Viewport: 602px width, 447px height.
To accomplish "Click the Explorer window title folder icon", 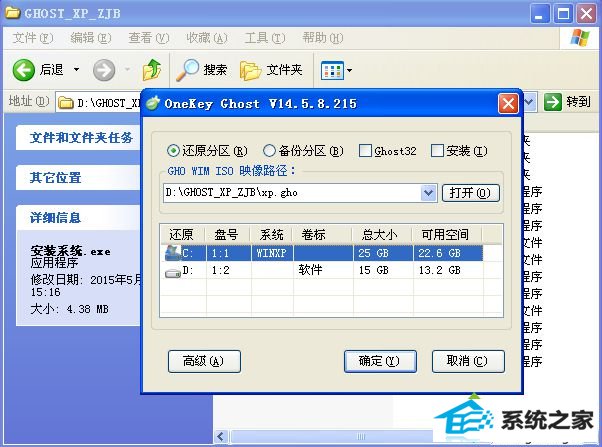I will (x=12, y=13).
